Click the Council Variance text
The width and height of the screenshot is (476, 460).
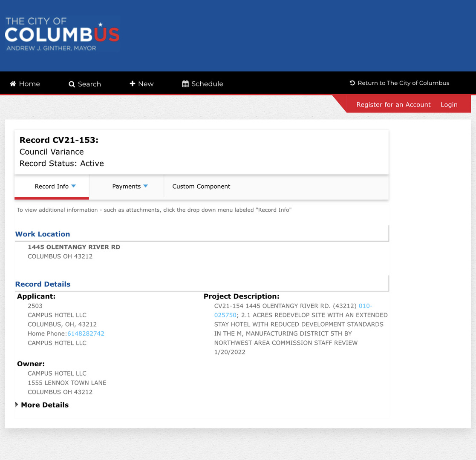click(x=52, y=152)
